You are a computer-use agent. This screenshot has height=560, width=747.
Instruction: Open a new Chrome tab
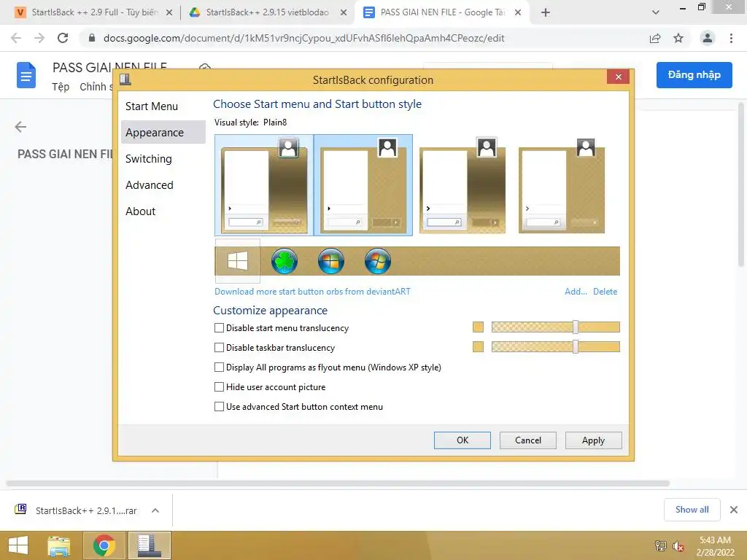[x=546, y=12]
